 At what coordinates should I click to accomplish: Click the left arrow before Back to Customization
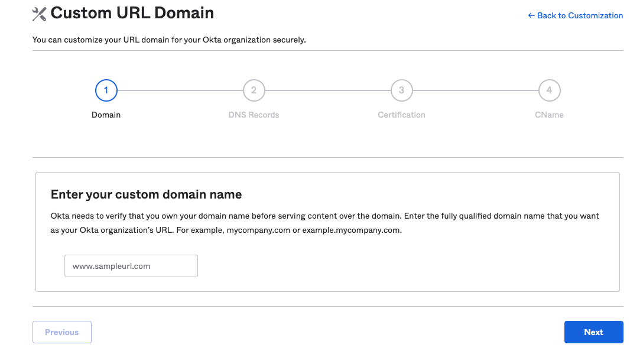tap(531, 15)
